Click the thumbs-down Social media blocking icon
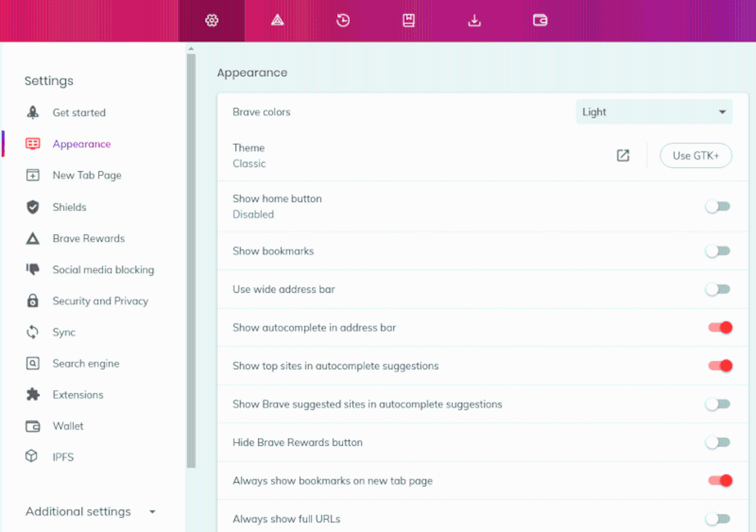 tap(33, 269)
